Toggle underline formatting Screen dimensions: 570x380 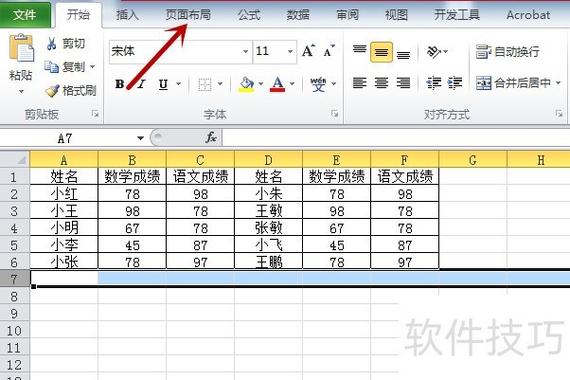(x=163, y=85)
